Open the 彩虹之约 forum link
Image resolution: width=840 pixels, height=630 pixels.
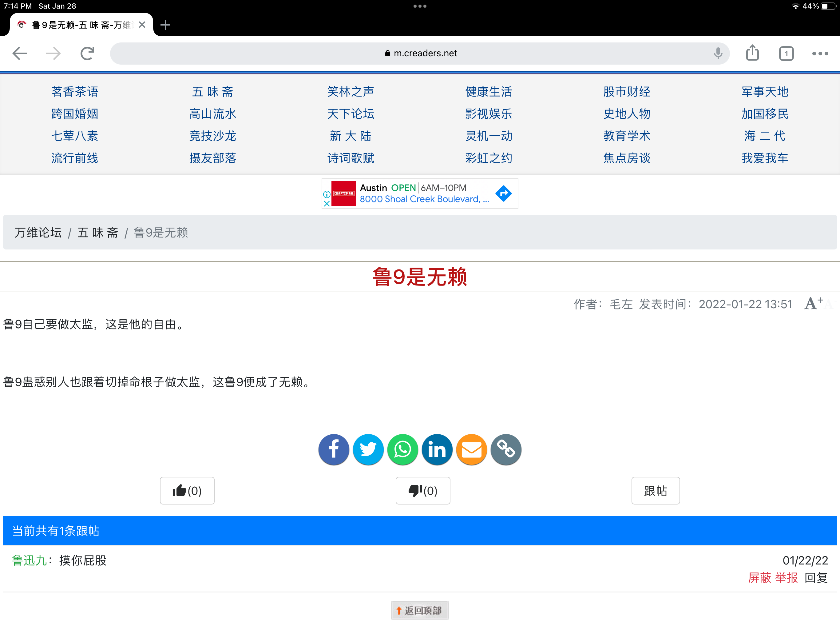(489, 158)
